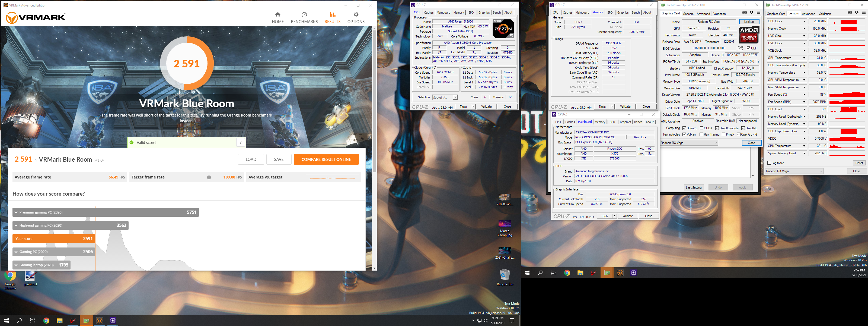Click AMD Radeon Graphics logo in GPU-Z
Image resolution: width=868 pixels, height=326 pixels.
point(748,35)
